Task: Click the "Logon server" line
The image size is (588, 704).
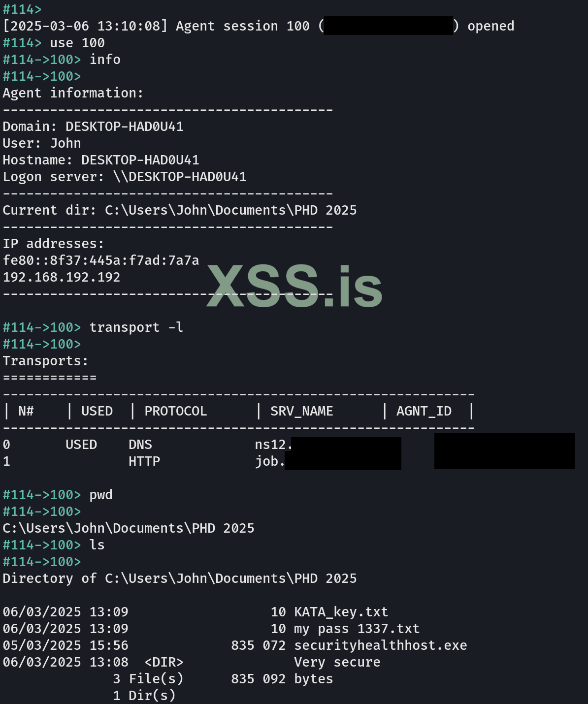Action: (x=125, y=177)
